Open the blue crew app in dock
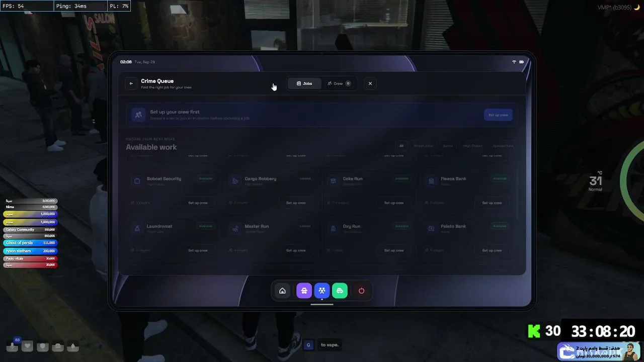644x362 pixels. tap(322, 291)
